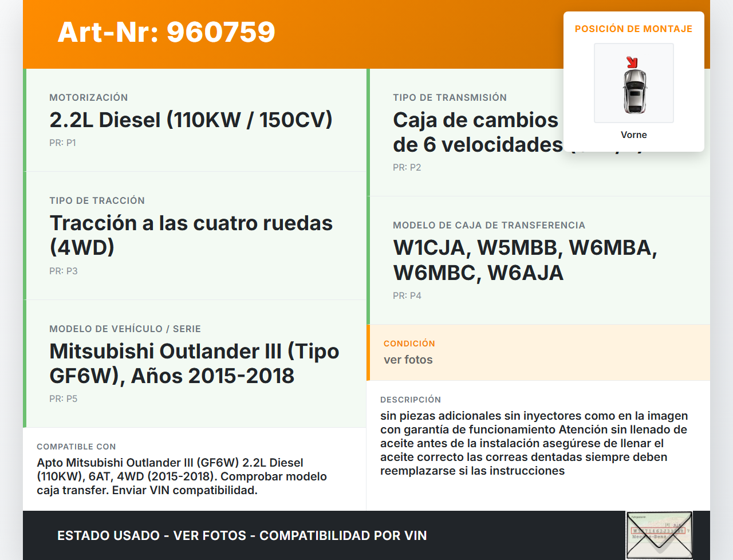The image size is (733, 560).
Task: Click the '2.2L Diesel (110KW / 150CV)' value
Action: tap(191, 120)
